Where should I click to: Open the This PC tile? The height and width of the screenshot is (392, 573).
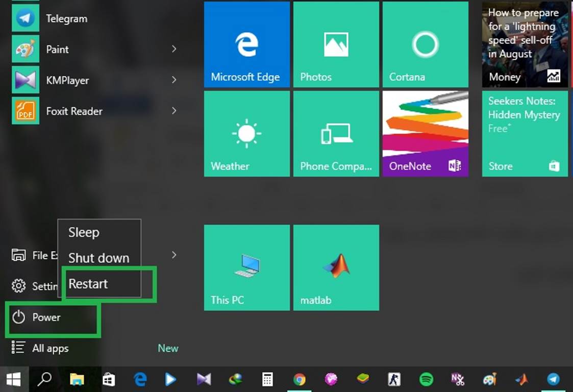point(246,267)
